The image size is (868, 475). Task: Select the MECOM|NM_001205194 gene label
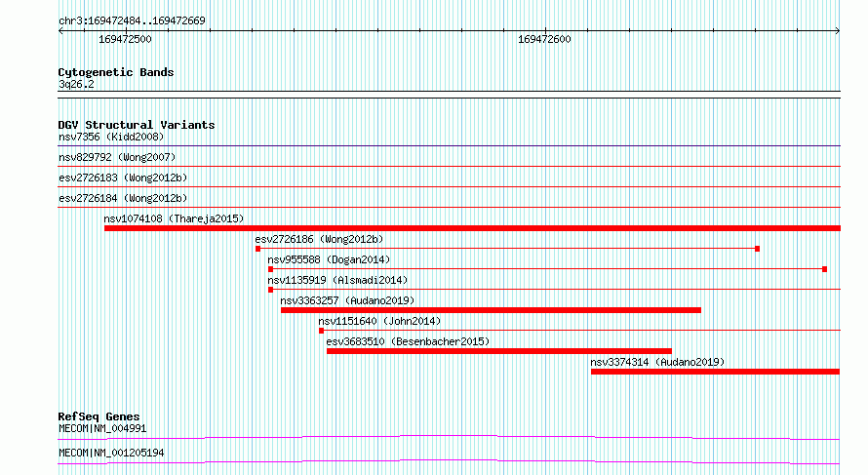coord(111,453)
